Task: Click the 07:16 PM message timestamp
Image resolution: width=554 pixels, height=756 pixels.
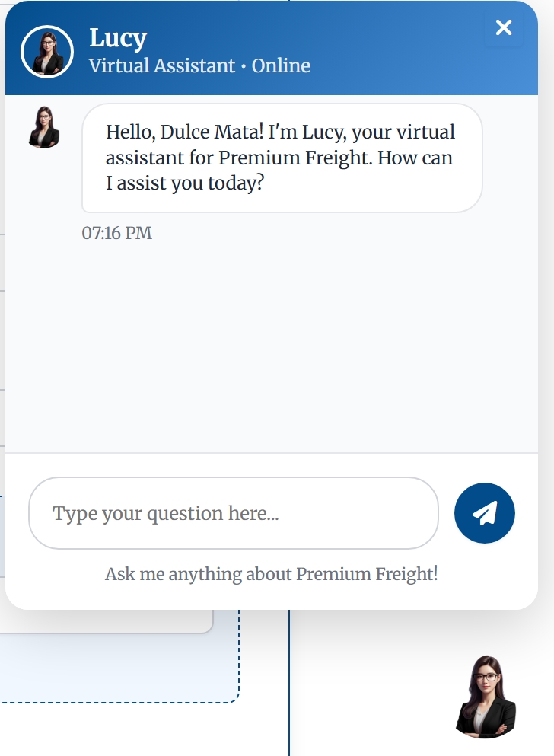Action: (117, 233)
